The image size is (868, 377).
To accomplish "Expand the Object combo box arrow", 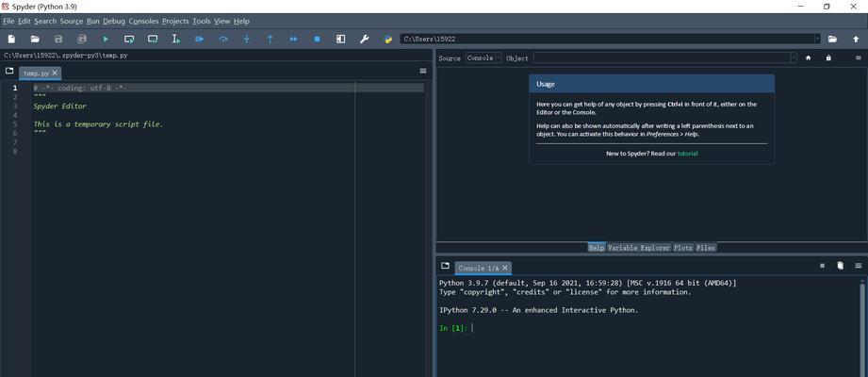I will [x=794, y=57].
